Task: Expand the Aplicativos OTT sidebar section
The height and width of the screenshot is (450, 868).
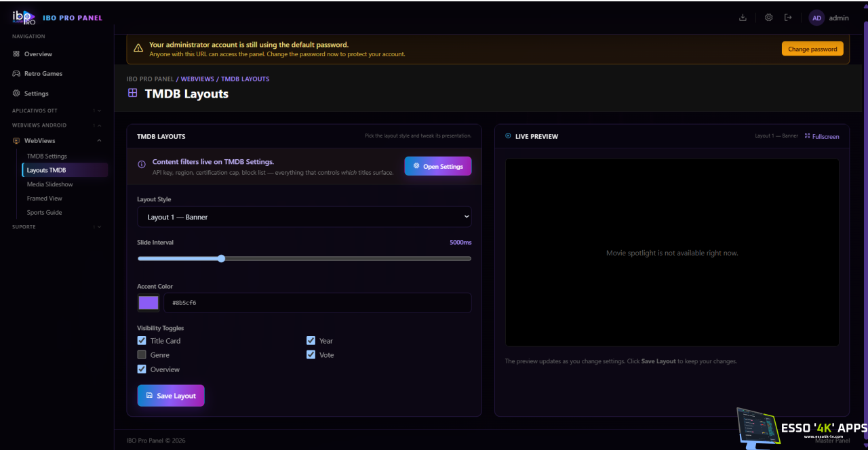Action: (98, 110)
